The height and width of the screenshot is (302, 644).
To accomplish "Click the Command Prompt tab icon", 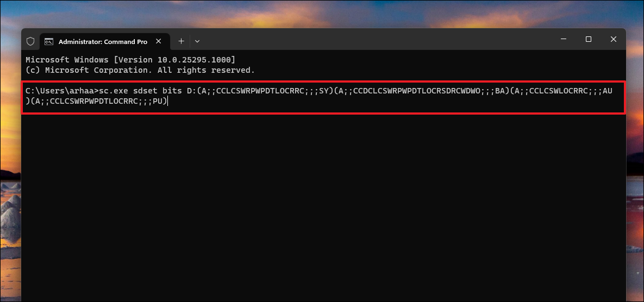I will click(x=49, y=41).
